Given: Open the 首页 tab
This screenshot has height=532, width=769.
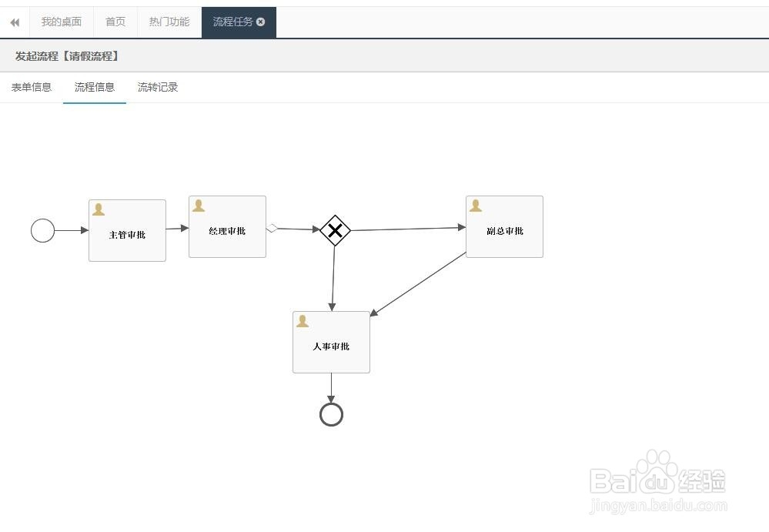Looking at the screenshot, I should [x=115, y=22].
